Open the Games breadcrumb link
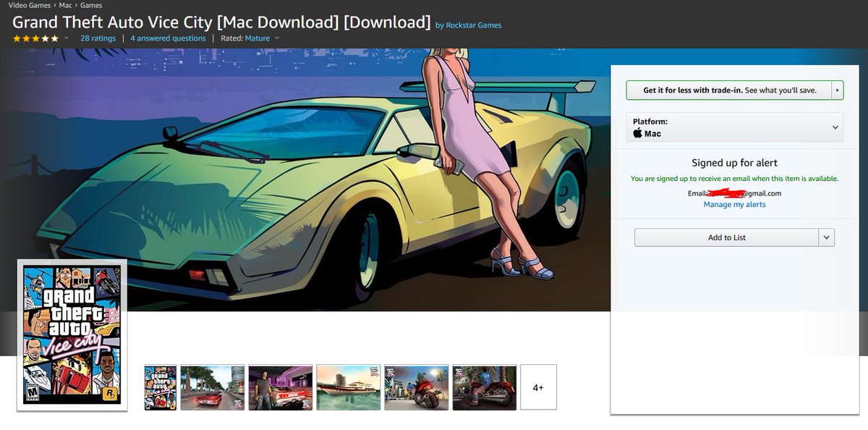 click(x=91, y=5)
